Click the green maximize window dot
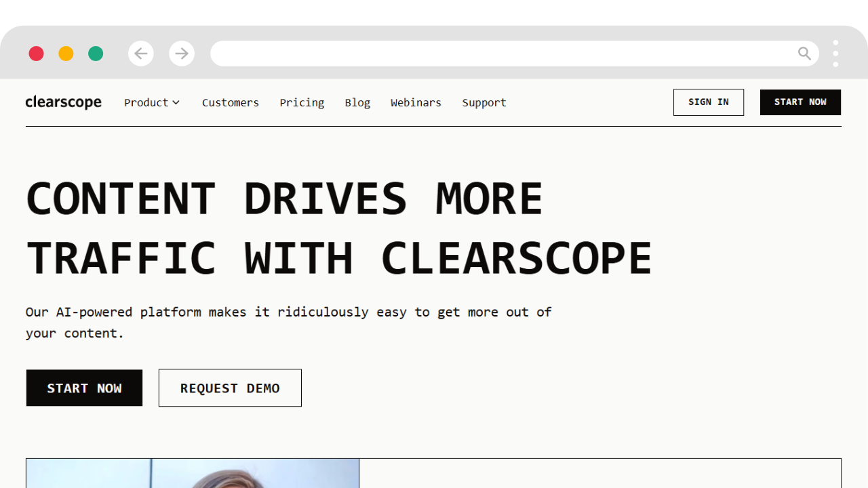The width and height of the screenshot is (868, 488). (96, 54)
